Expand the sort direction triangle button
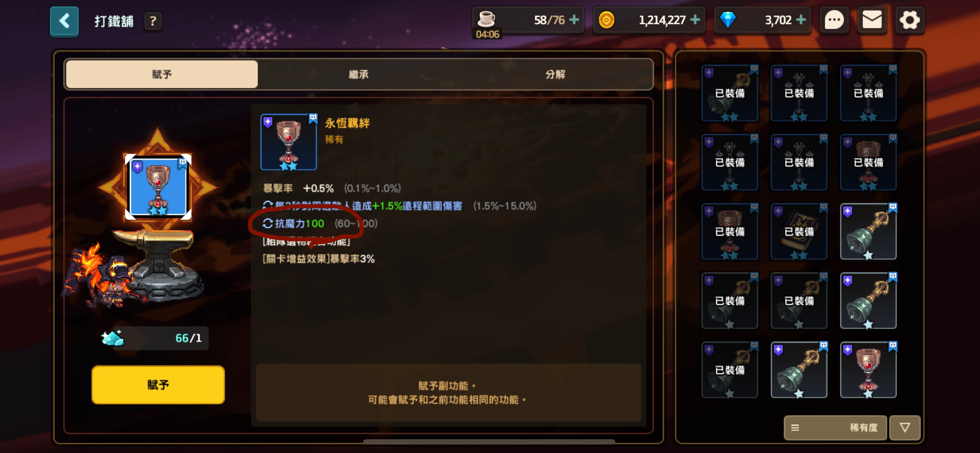 point(905,428)
